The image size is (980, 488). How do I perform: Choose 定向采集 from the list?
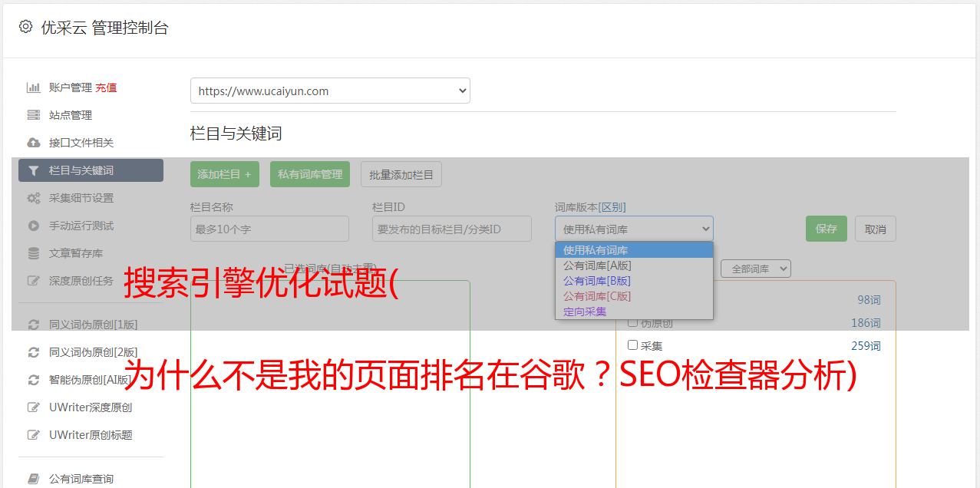tap(634, 312)
